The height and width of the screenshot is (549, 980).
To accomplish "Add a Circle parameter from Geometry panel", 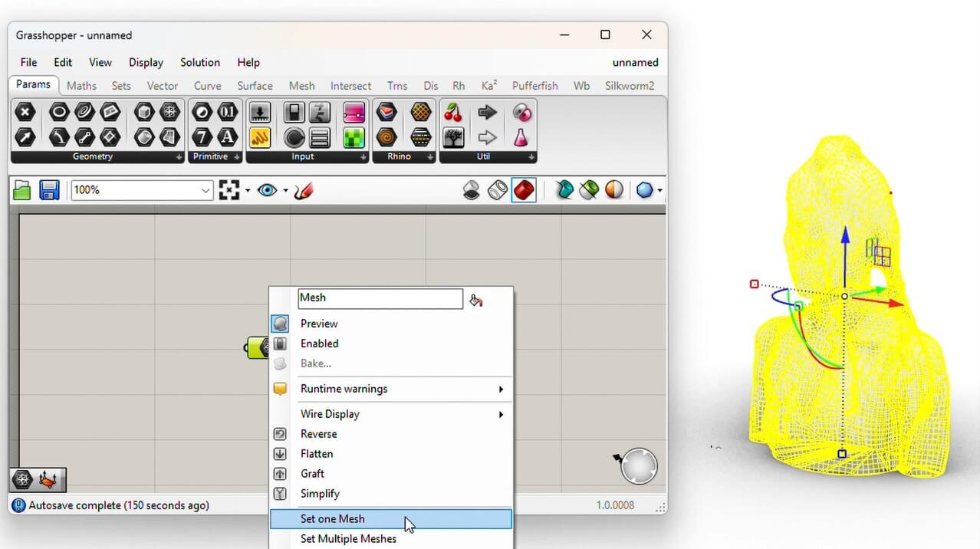I will coord(59,113).
